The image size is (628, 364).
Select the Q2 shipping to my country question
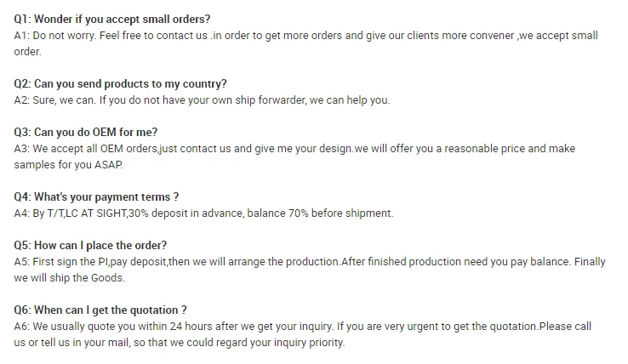[121, 83]
